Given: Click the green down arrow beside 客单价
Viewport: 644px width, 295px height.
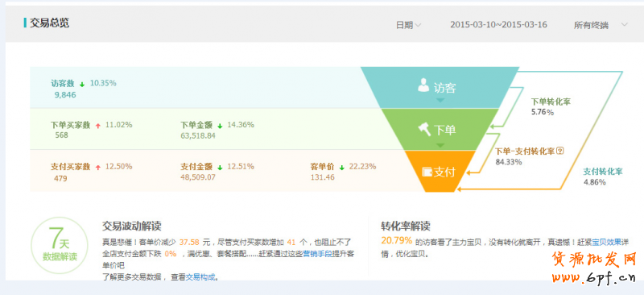Looking at the screenshot, I should 341,168.
